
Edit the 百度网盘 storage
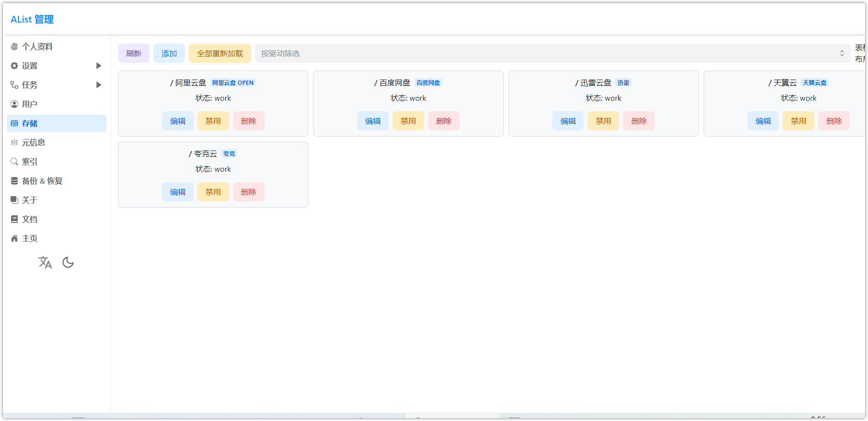373,121
